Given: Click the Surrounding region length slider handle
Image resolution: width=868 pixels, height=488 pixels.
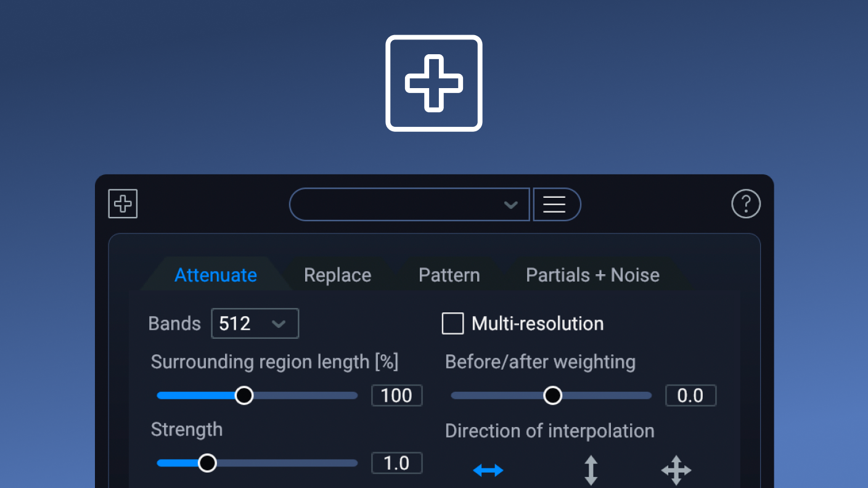Looking at the screenshot, I should pos(244,396).
